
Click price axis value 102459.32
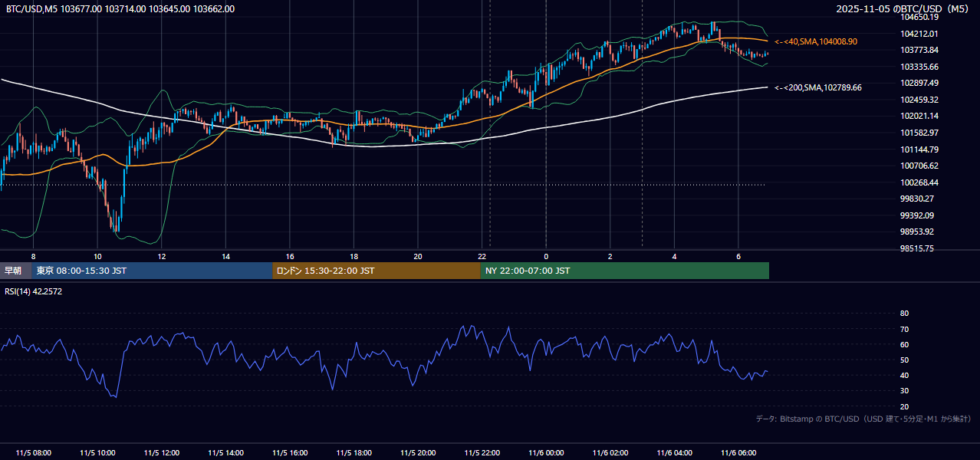coord(919,100)
